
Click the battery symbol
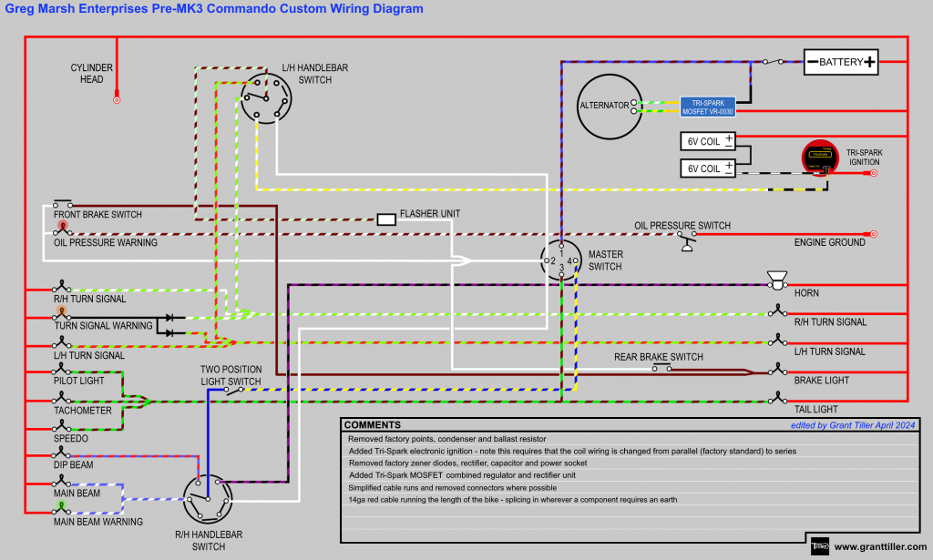click(x=841, y=62)
